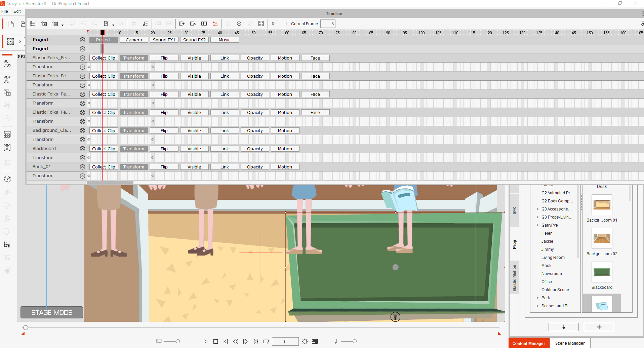644x348 pixels.
Task: Switch to Content Manager tab
Action: pyautogui.click(x=529, y=343)
